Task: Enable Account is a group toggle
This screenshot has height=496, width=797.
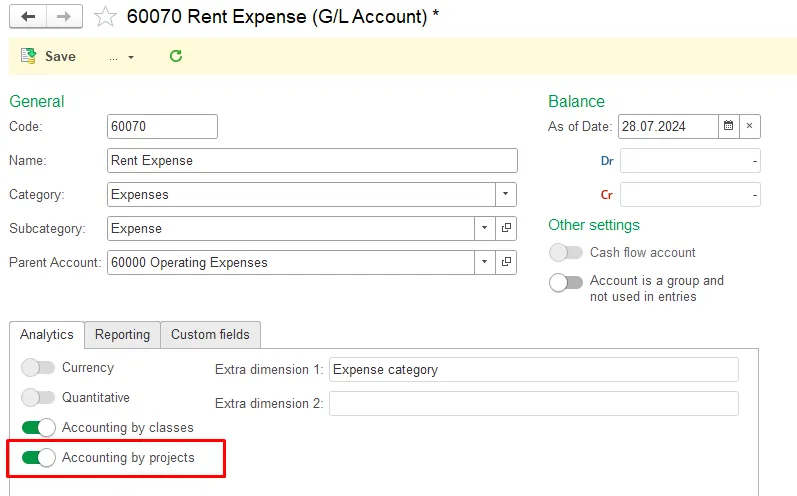Action: 566,282
